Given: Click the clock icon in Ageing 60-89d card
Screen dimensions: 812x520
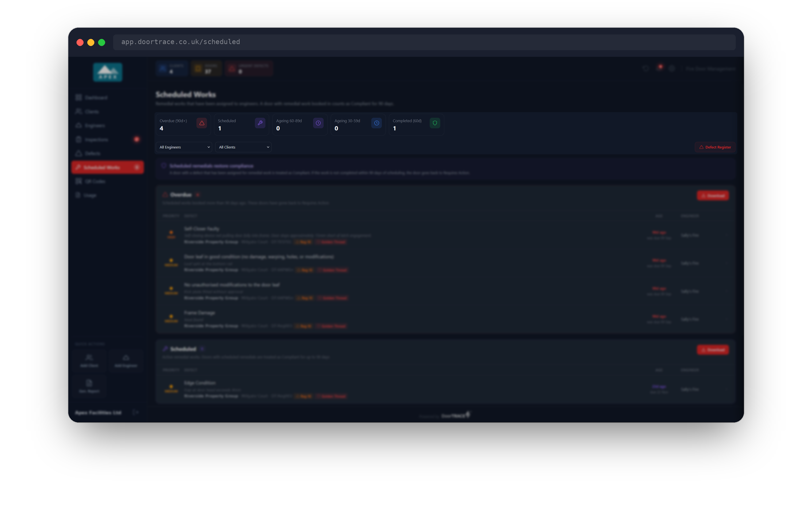Looking at the screenshot, I should click(318, 123).
